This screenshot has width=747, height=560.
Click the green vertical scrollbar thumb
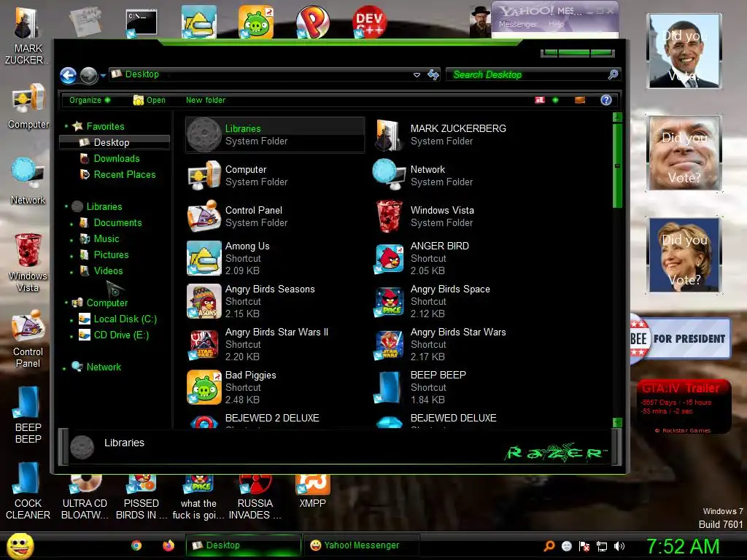tap(617, 166)
